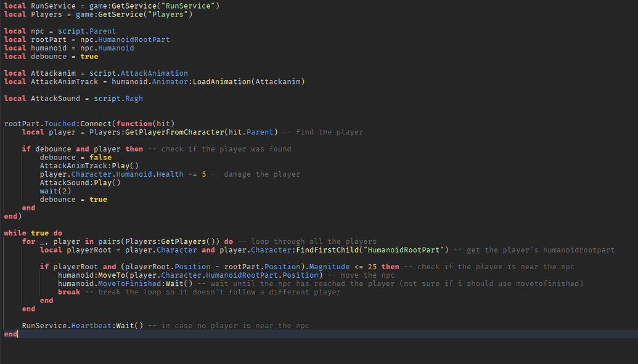Click the Magnitude property
The width and height of the screenshot is (638, 364).
coord(330,267)
